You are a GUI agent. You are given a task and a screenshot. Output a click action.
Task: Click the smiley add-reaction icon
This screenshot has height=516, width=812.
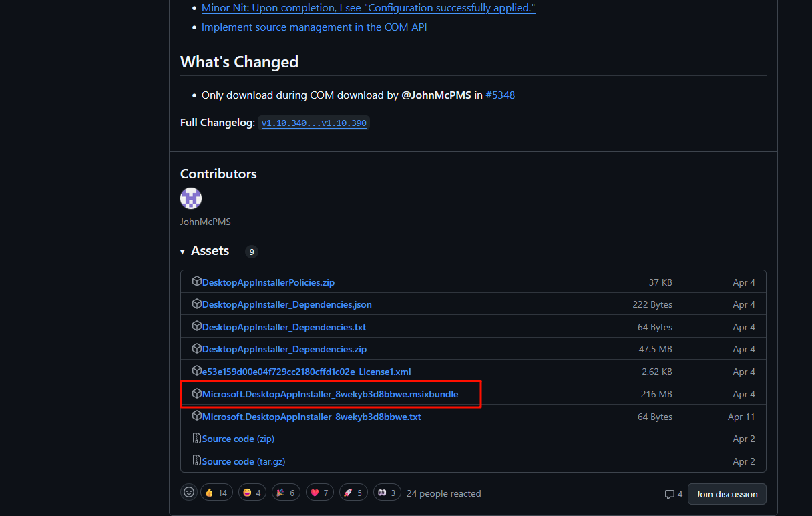coord(189,493)
